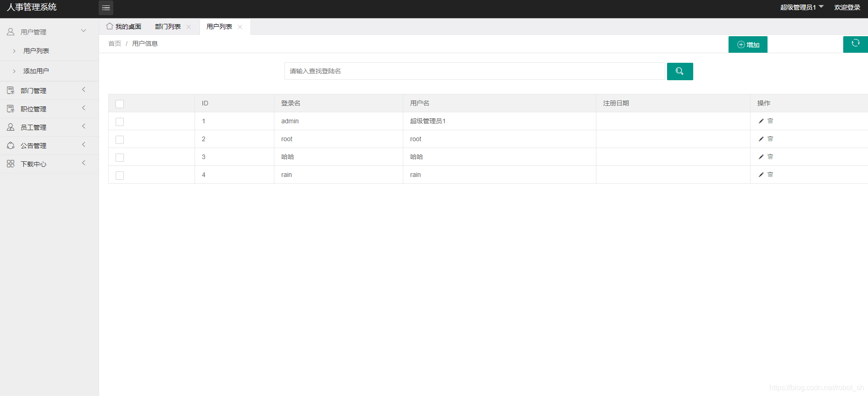Delete the admin row with trash icon

coord(770,121)
